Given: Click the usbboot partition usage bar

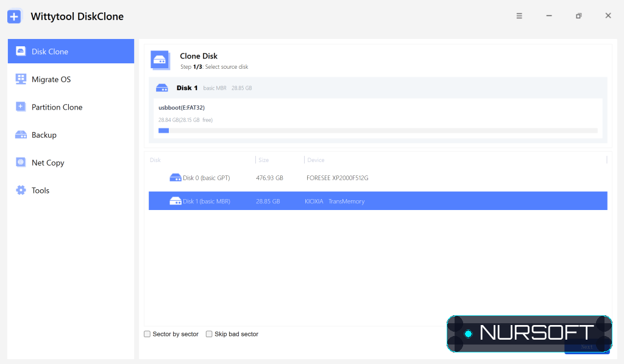Looking at the screenshot, I should tap(378, 130).
